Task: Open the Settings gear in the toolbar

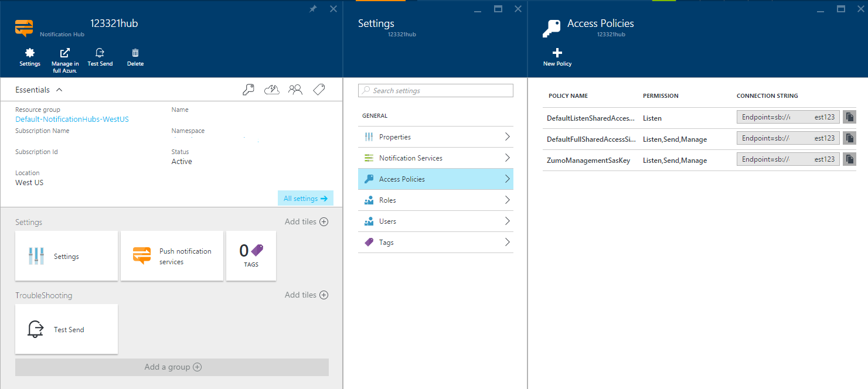Action: (30, 57)
